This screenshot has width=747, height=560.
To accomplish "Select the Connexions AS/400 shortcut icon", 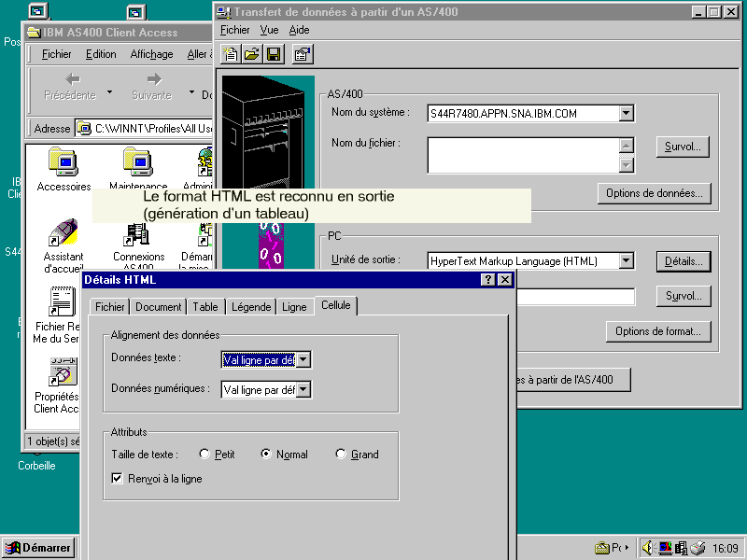I will pyautogui.click(x=137, y=233).
